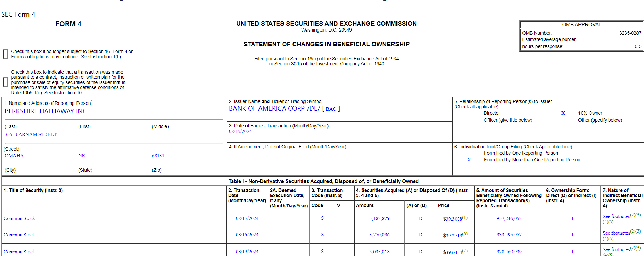Click the Table I Non-Derivative Securities title

[324, 181]
